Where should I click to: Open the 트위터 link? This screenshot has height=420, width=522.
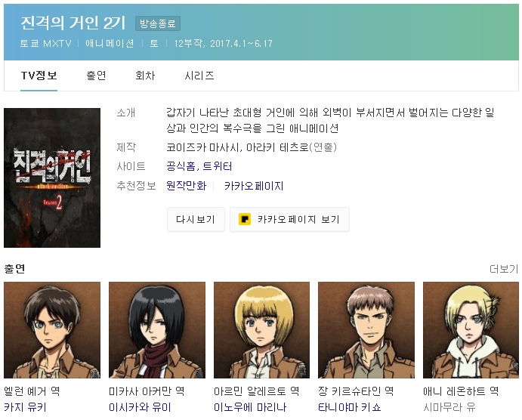click(x=218, y=166)
